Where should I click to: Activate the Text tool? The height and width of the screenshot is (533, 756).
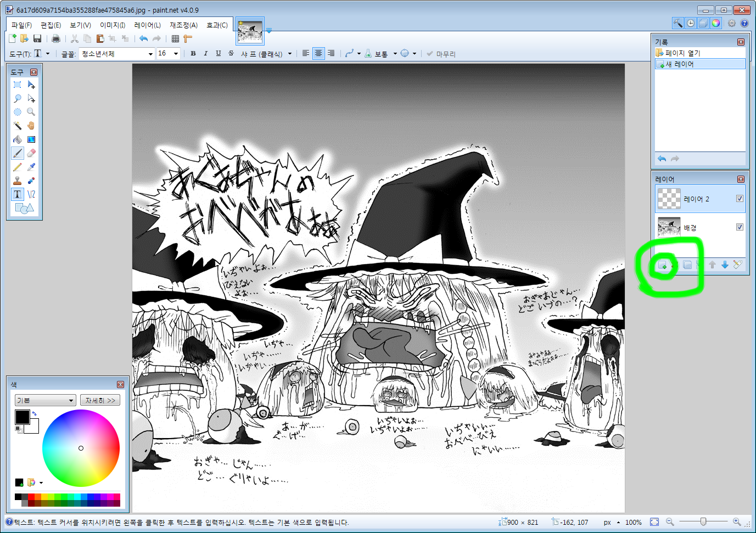pos(18,194)
